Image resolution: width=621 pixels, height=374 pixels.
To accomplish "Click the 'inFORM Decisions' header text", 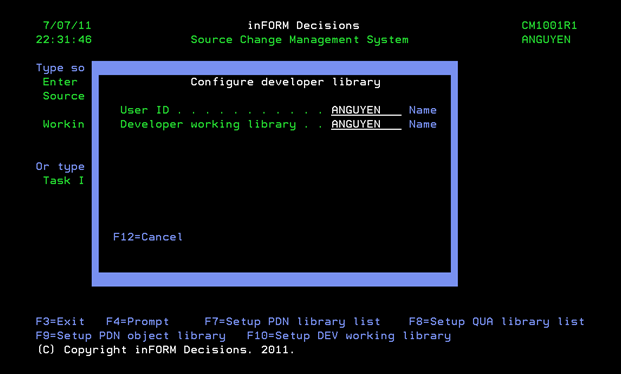I will click(x=303, y=25).
